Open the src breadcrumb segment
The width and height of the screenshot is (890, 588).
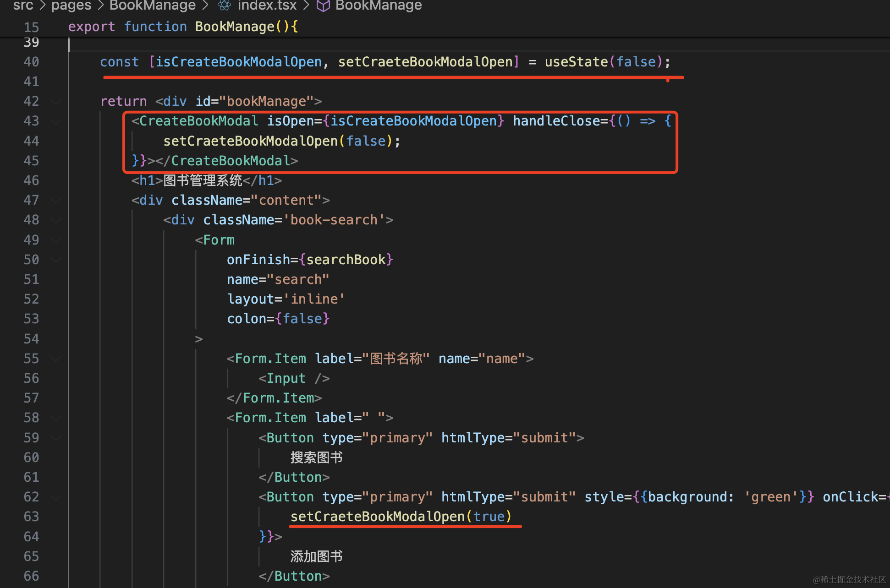[23, 5]
